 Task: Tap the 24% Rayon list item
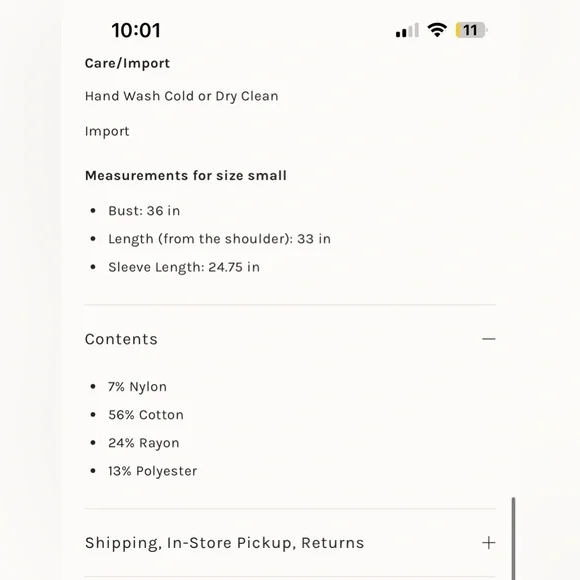click(144, 443)
